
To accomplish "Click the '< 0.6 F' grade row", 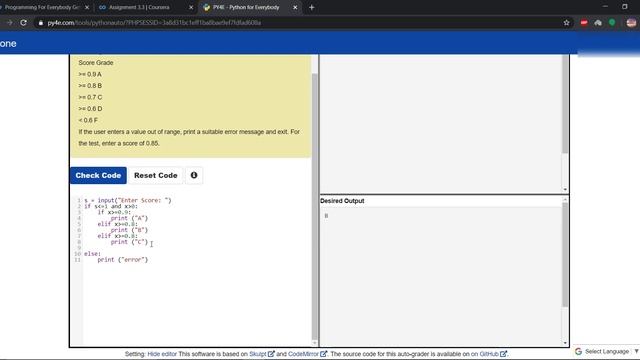I will tap(88, 120).
